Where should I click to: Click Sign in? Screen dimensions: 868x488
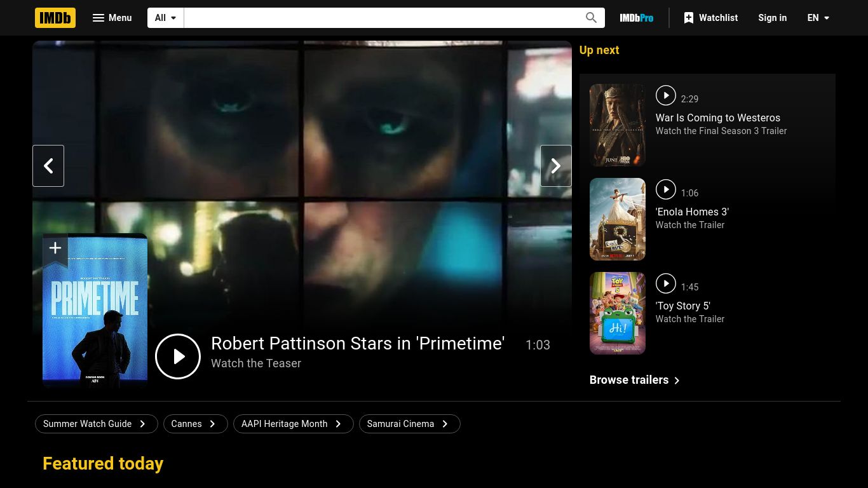click(773, 18)
